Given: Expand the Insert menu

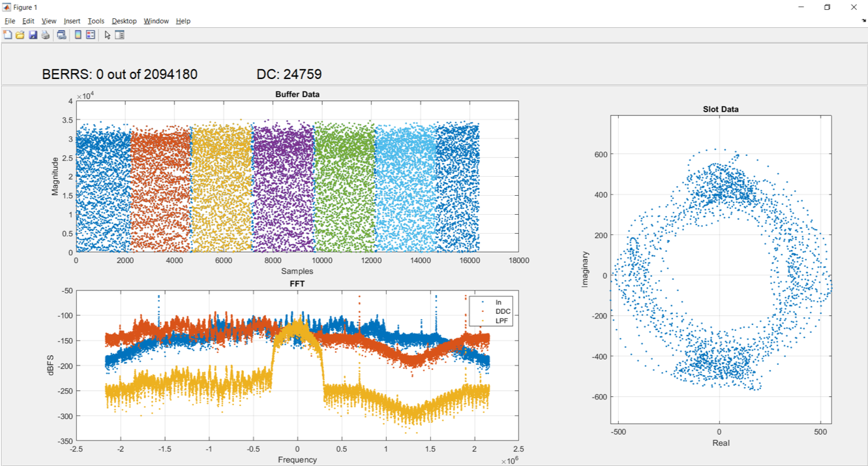Looking at the screenshot, I should tap(72, 21).
